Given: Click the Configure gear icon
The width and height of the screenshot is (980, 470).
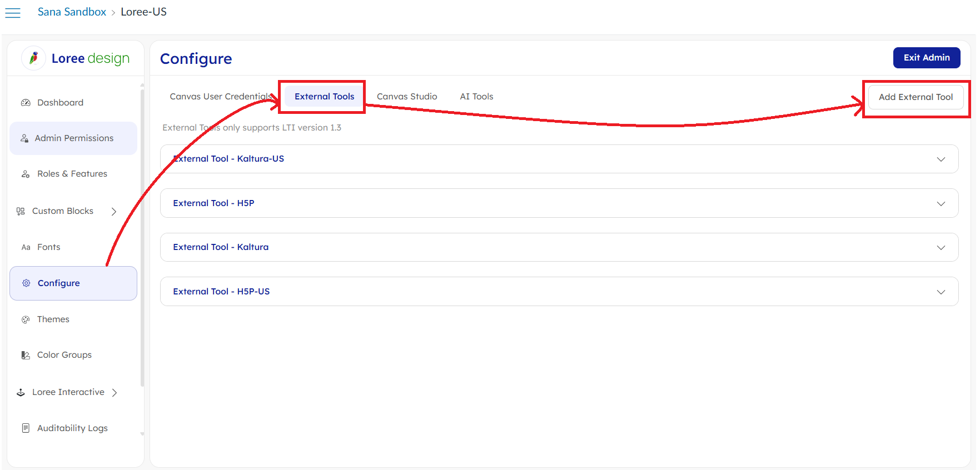Looking at the screenshot, I should 26,283.
